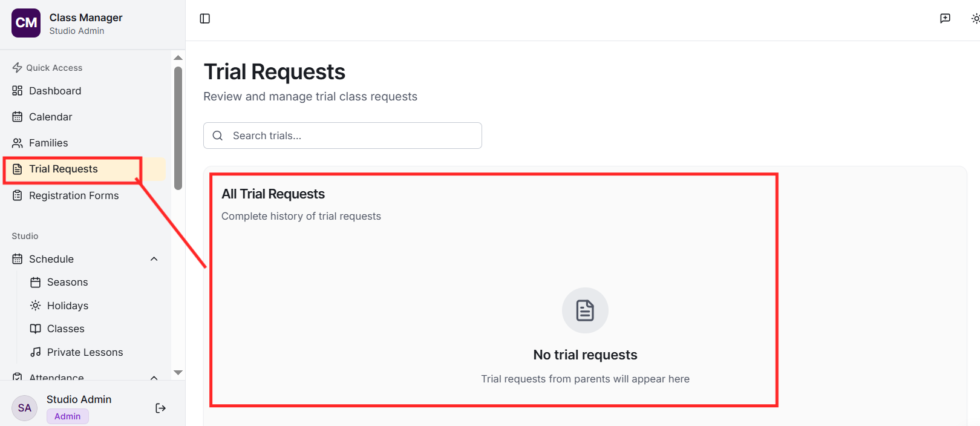Image resolution: width=980 pixels, height=426 pixels.
Task: Open Registration Forms
Action: [x=73, y=195]
